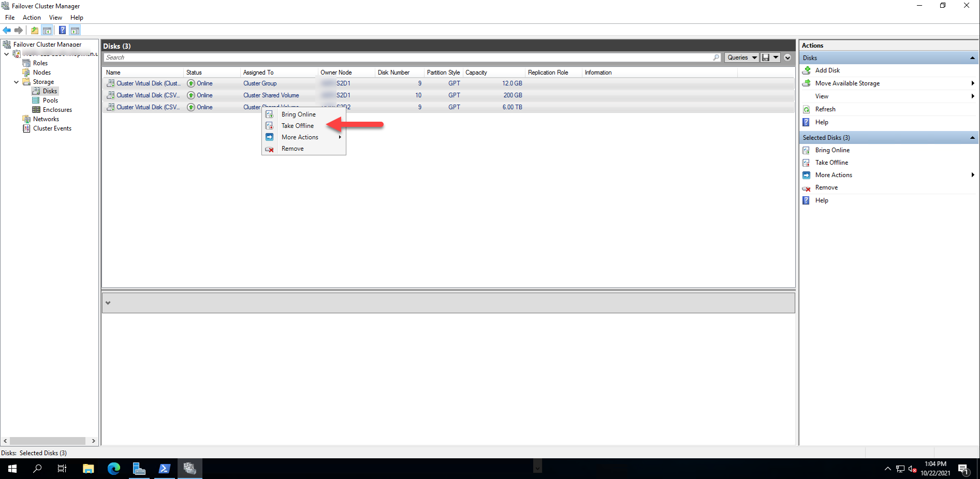Click the Online status icon of first disk
Image resolution: width=980 pixels, height=479 pixels.
(x=191, y=83)
